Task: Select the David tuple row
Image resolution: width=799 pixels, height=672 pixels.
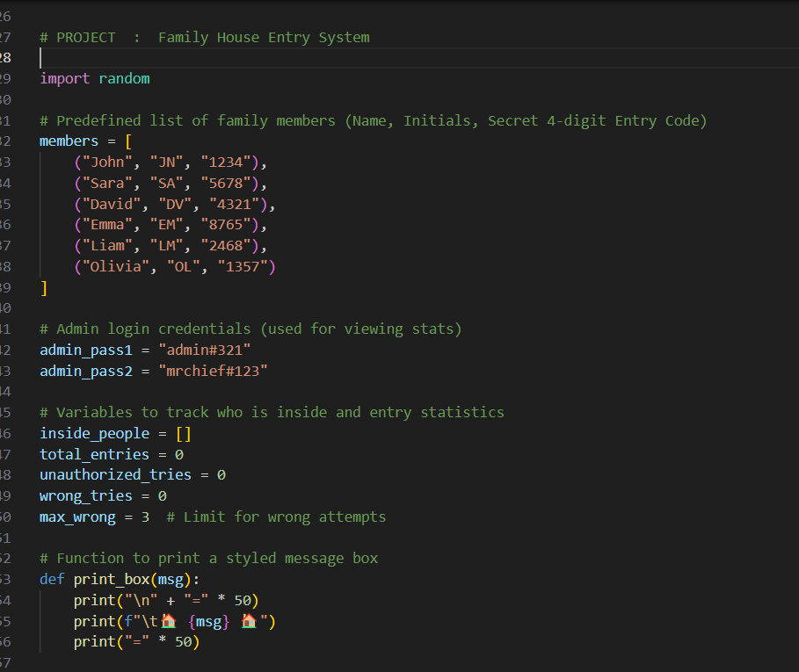Action: coord(175,204)
